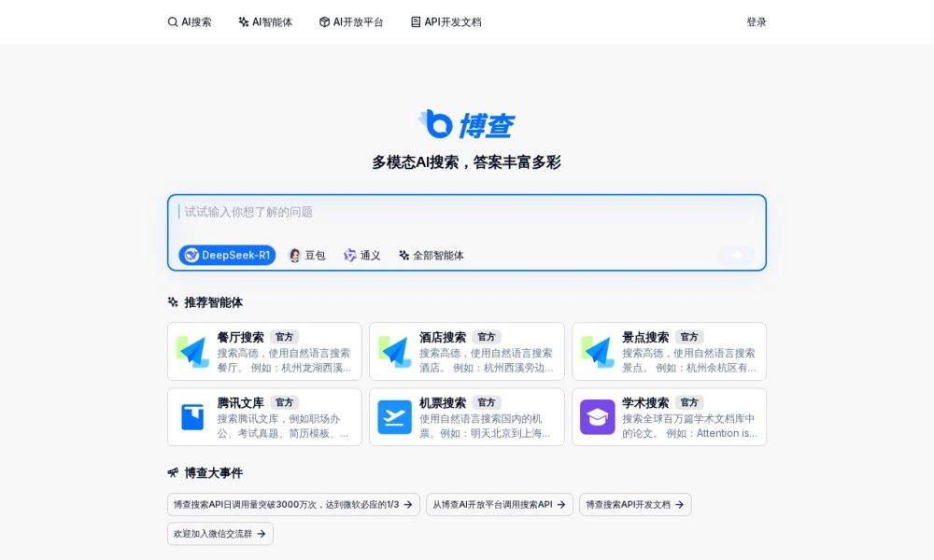This screenshot has width=934, height=560.
Task: Click 餐厅搜索 description about 杭州龙湖西溪
Action: (x=284, y=360)
